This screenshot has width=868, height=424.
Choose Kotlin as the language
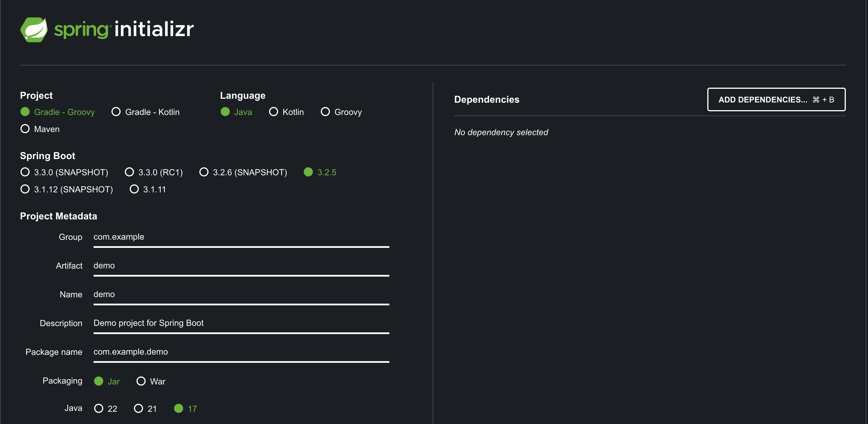pyautogui.click(x=274, y=112)
